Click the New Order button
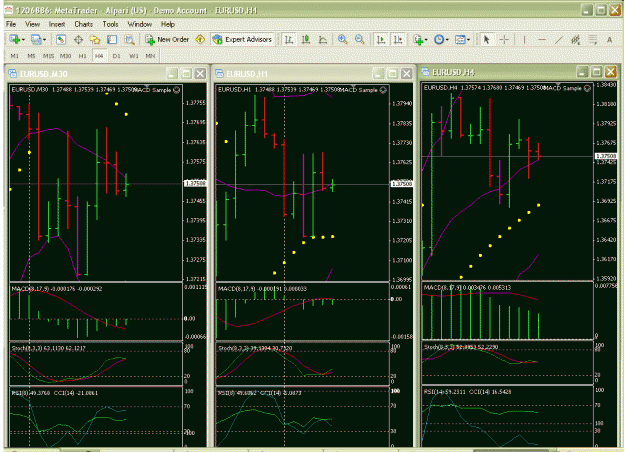Image resolution: width=625 pixels, height=452 pixels. tap(167, 39)
